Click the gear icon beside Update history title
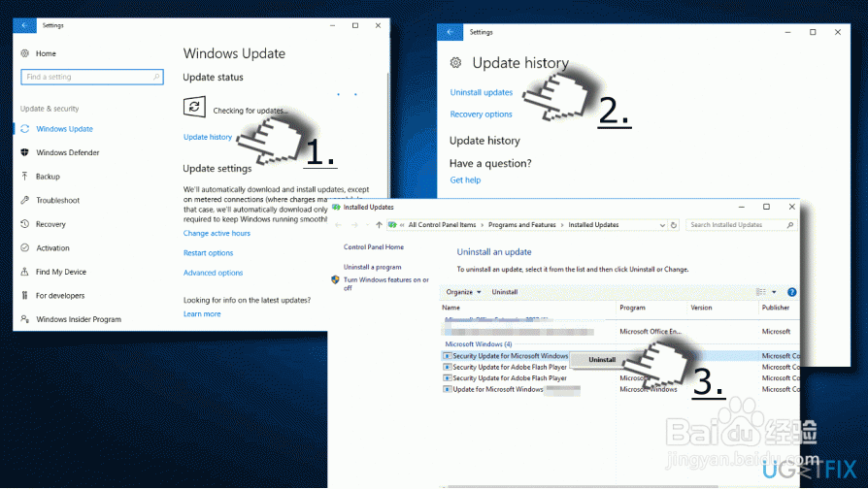 click(455, 63)
